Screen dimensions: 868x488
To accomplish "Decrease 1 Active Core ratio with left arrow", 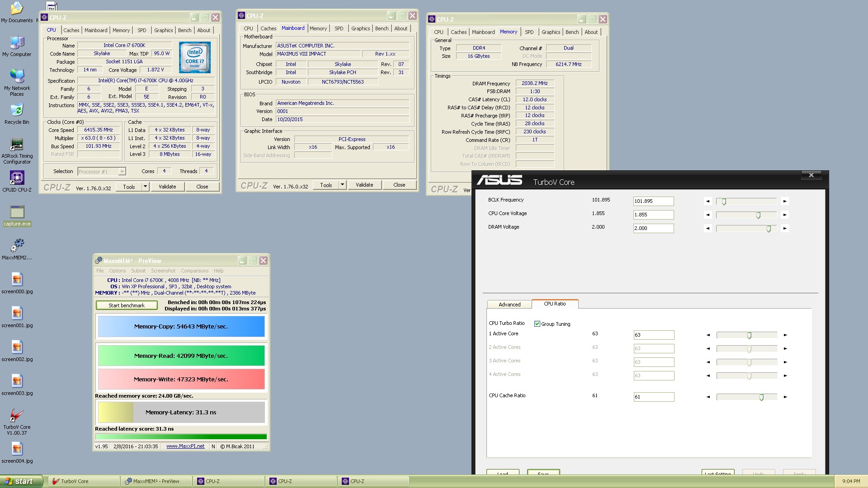I will (x=708, y=335).
